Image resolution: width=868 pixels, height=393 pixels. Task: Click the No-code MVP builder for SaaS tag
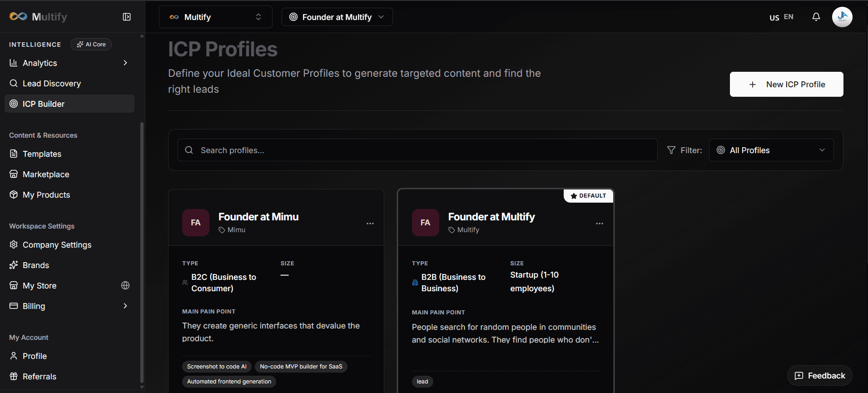(x=301, y=367)
